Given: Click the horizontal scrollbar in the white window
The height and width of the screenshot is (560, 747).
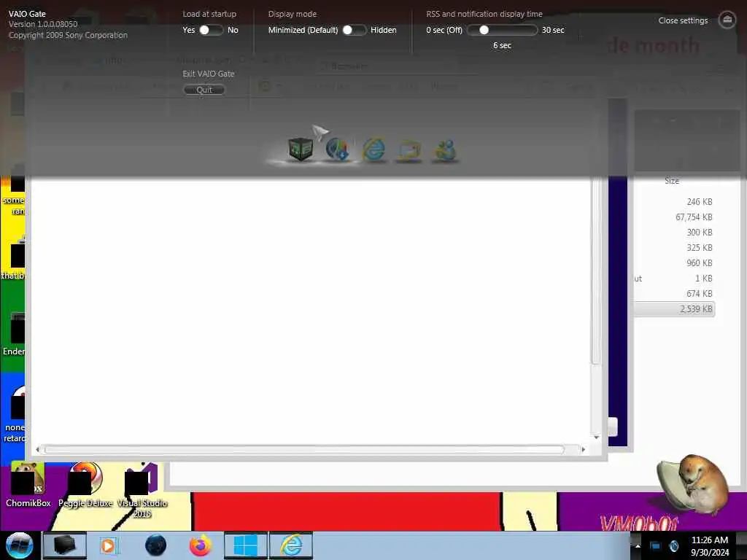Looking at the screenshot, I should click(x=304, y=449).
